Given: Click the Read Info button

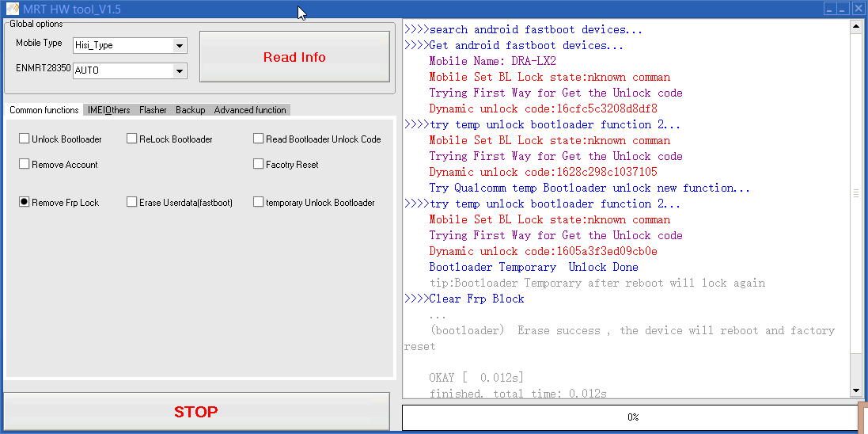Looking at the screenshot, I should (x=294, y=57).
